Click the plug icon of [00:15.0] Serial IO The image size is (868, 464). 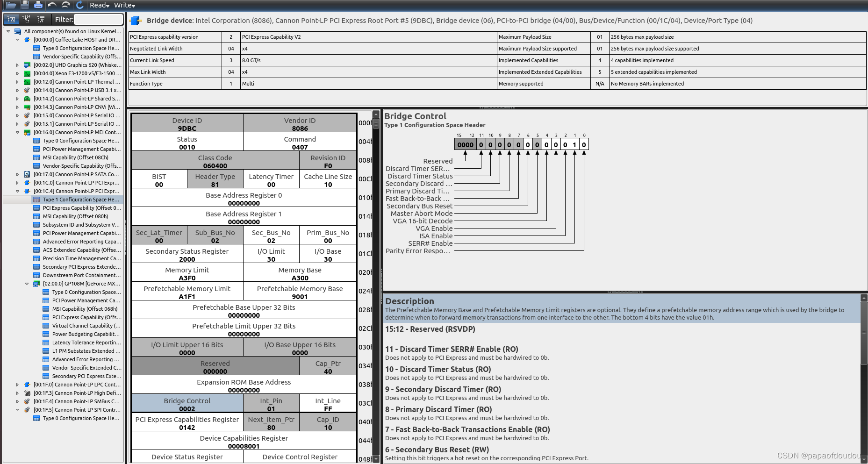(x=27, y=115)
